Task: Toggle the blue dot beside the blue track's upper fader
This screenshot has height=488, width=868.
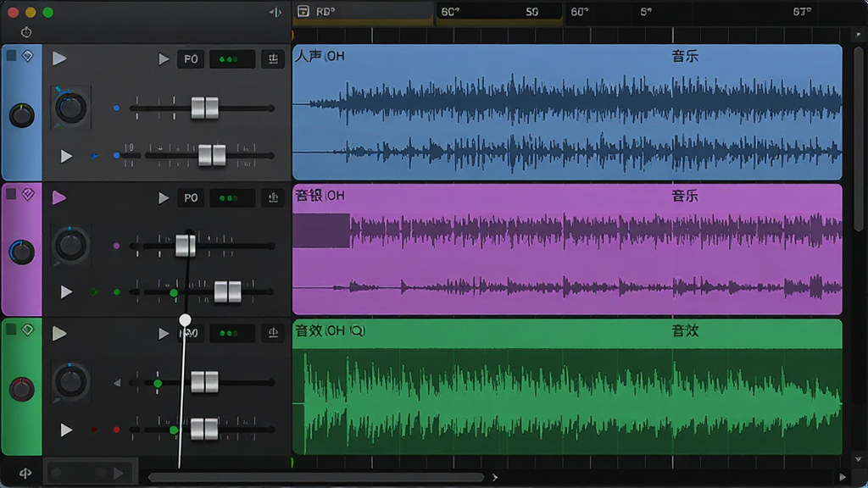Action: [x=116, y=108]
